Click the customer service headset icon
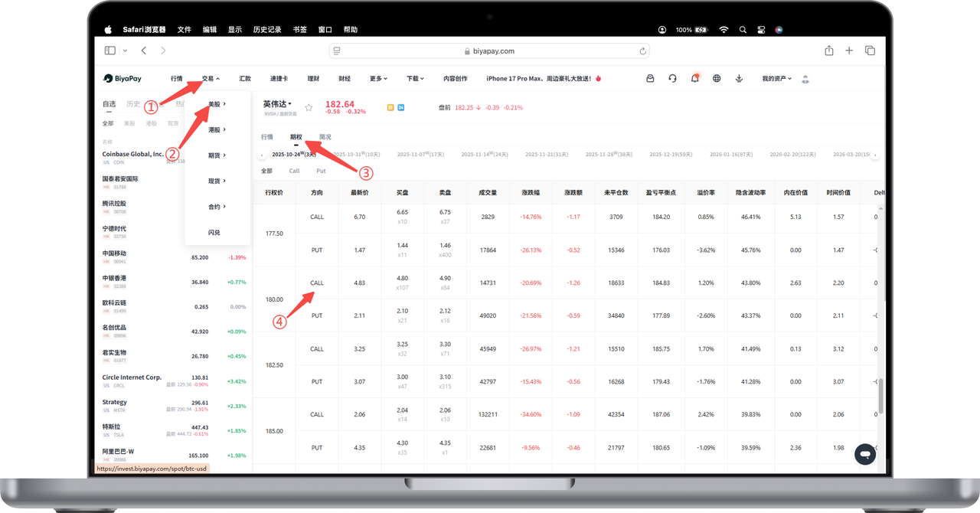Screen dimensions: 980x513 pyautogui.click(x=672, y=78)
